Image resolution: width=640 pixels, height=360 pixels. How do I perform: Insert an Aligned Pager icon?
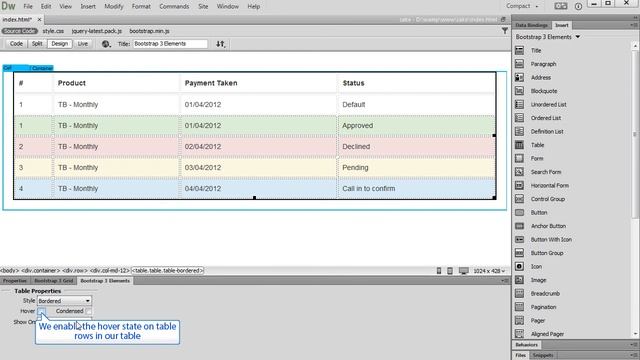point(519,333)
